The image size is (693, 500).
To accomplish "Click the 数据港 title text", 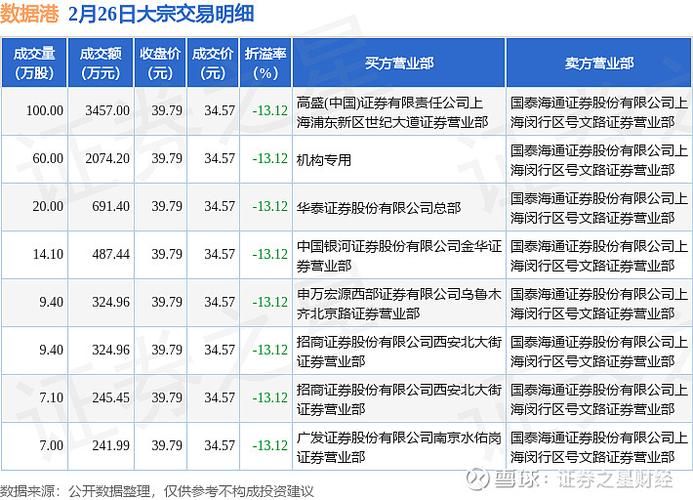I will (29, 14).
